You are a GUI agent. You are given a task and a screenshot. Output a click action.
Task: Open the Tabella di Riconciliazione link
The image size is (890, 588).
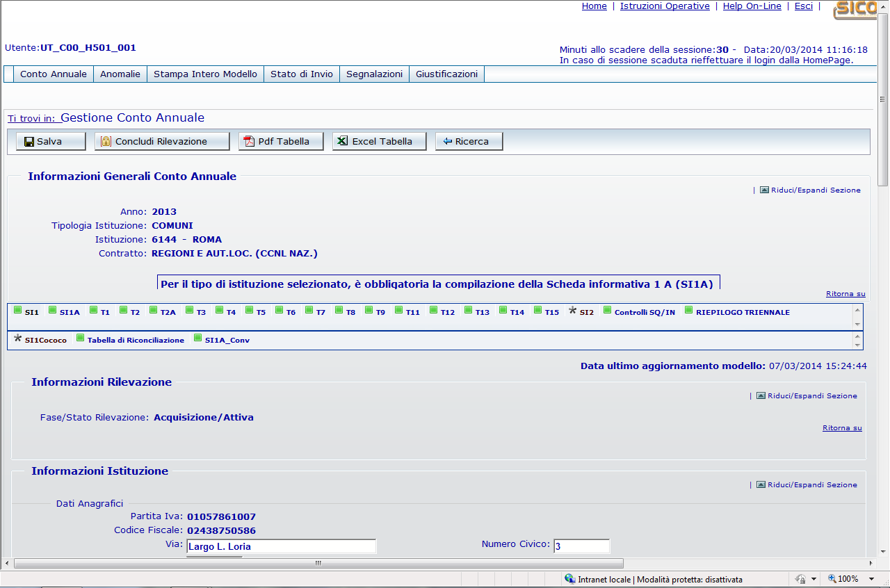pos(136,341)
